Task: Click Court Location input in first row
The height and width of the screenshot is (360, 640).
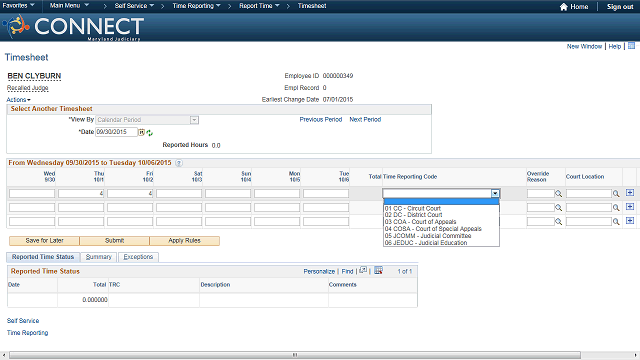Action: coord(589,193)
